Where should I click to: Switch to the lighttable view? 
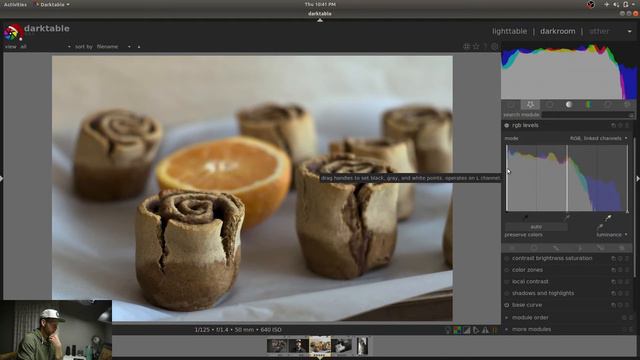click(509, 31)
